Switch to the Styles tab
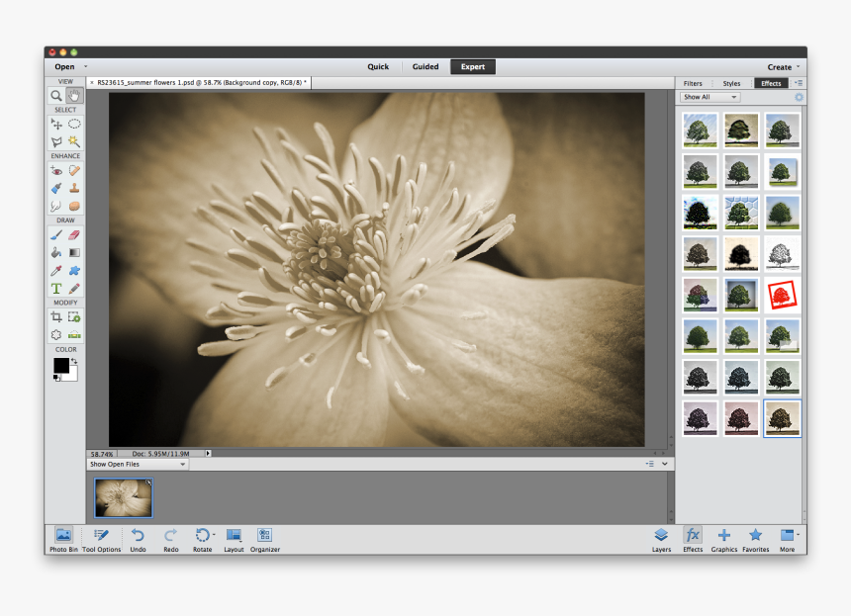Viewport: 851px width, 616px height. pos(732,83)
